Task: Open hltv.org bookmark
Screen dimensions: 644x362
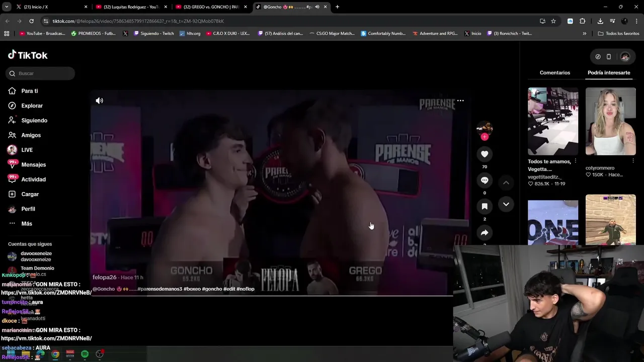Action: click(190, 34)
